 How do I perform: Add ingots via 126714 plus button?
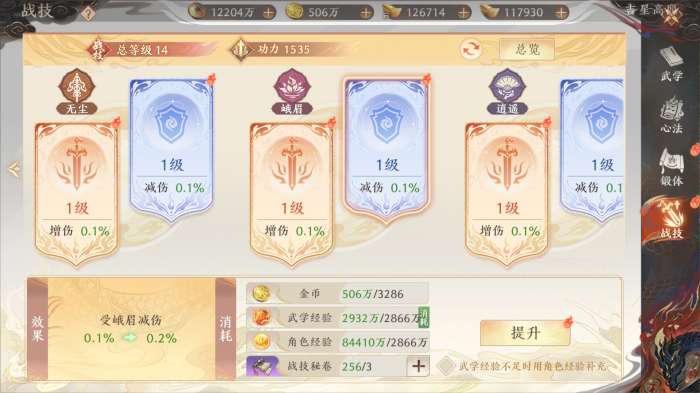tap(464, 13)
